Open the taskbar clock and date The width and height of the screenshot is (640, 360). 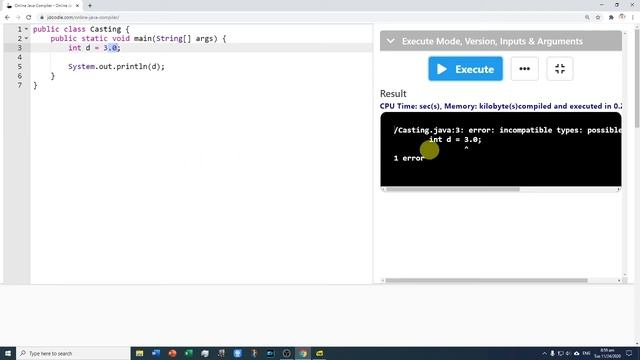(607, 353)
